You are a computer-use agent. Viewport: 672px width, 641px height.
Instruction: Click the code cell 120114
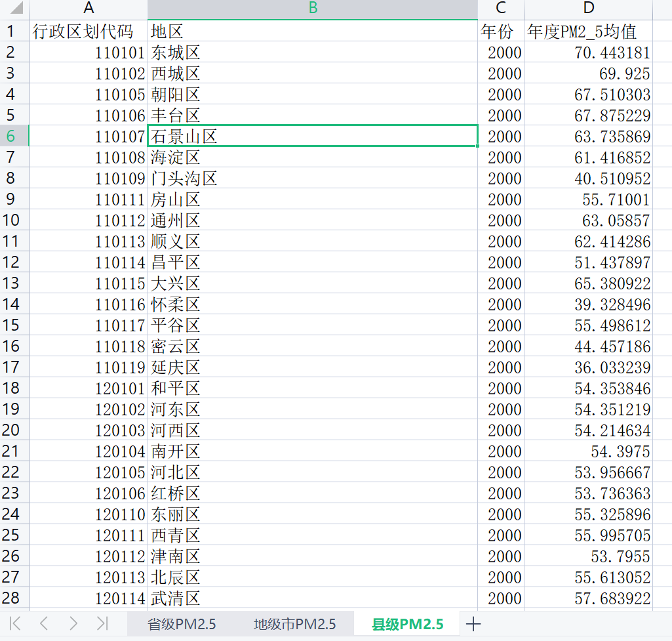[x=89, y=598]
